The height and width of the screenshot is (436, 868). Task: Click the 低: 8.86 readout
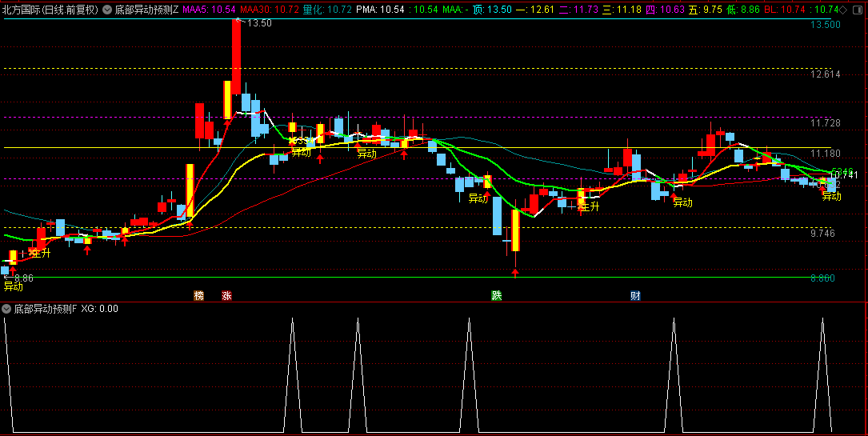point(742,10)
